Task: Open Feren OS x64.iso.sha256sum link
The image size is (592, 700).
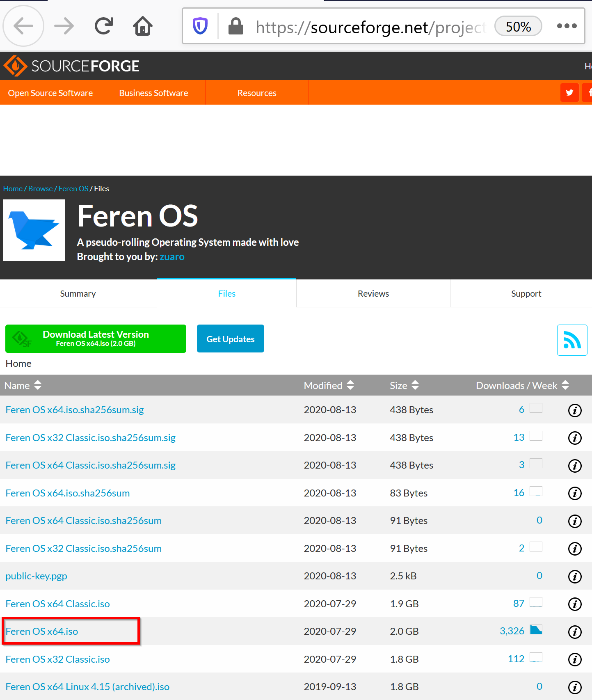Action: click(x=68, y=493)
